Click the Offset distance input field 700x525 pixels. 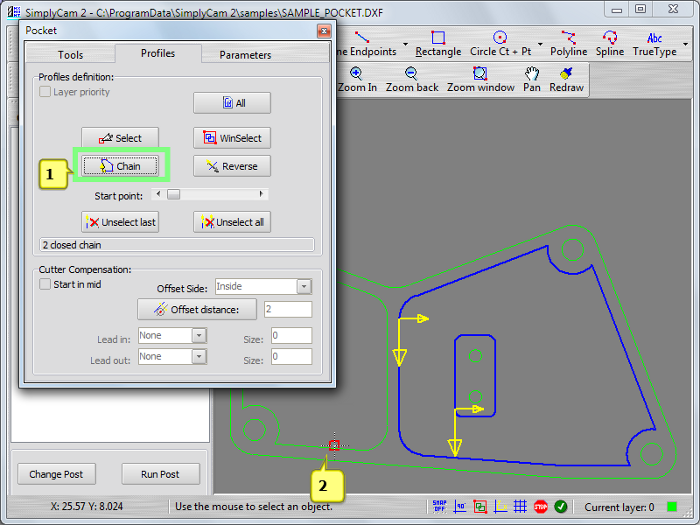(x=288, y=310)
